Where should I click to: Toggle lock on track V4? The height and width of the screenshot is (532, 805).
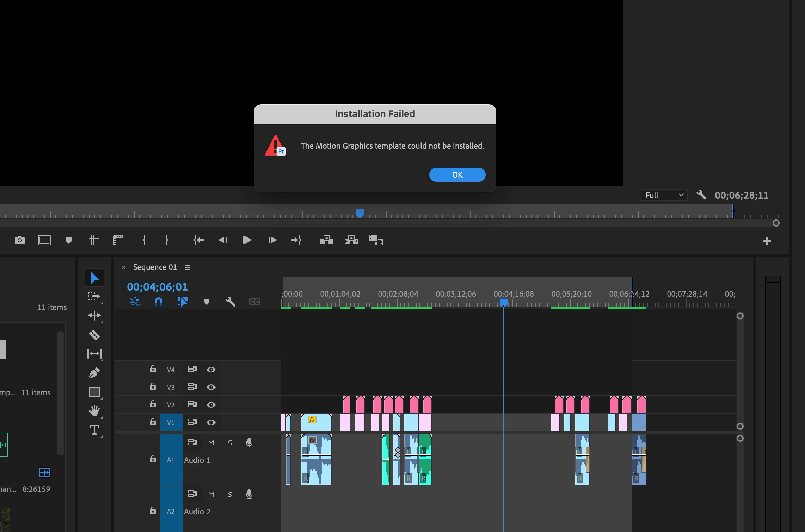(153, 369)
